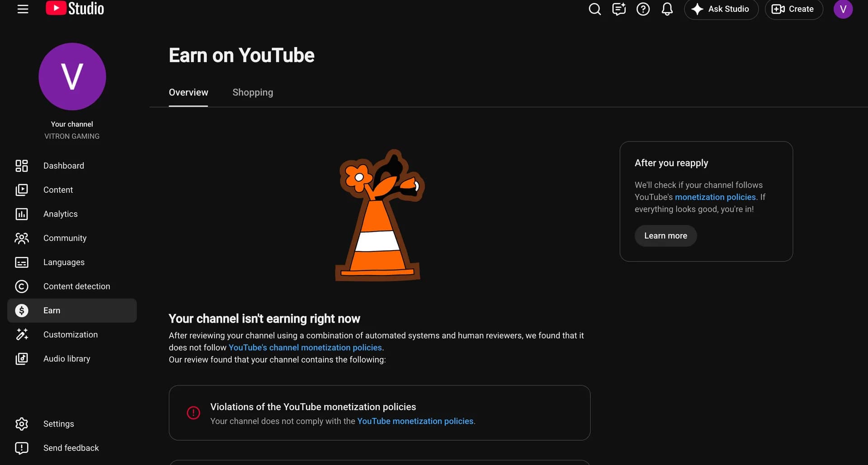868x465 pixels.
Task: Click the Content detection copyright icon
Action: [x=22, y=286]
